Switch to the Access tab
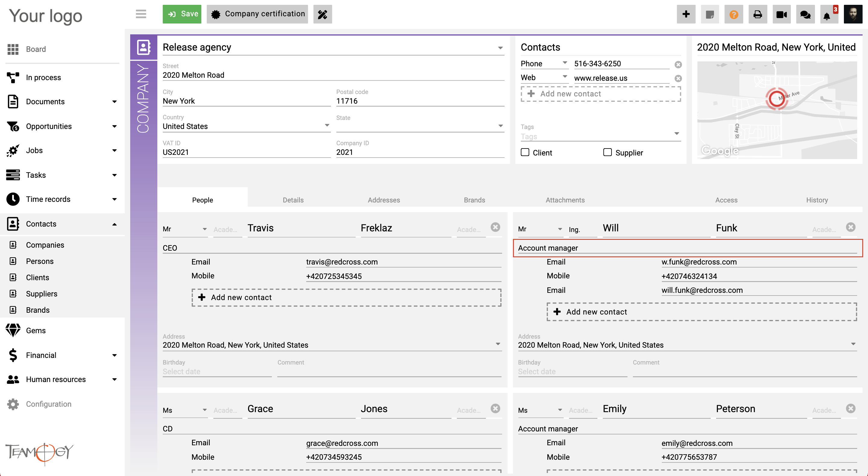 (x=726, y=200)
